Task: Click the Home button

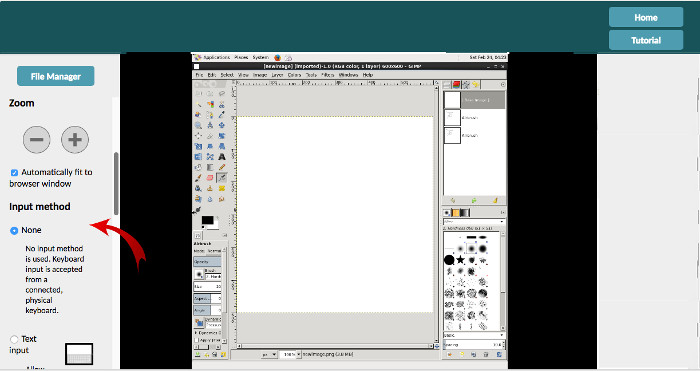Action: (x=646, y=17)
